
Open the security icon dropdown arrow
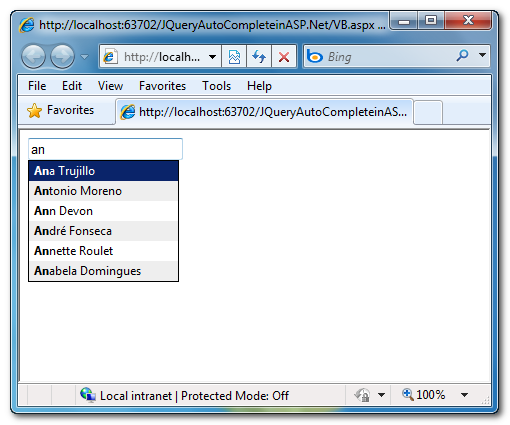pyautogui.click(x=381, y=395)
